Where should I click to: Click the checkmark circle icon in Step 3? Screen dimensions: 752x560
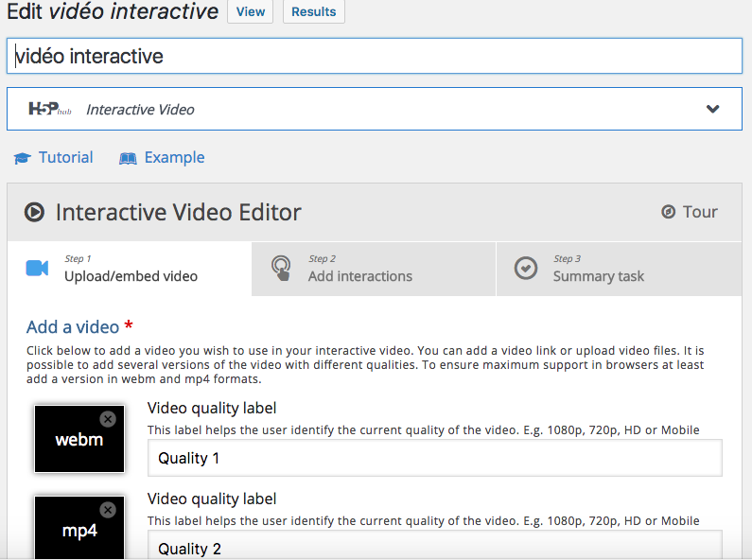tap(526, 268)
